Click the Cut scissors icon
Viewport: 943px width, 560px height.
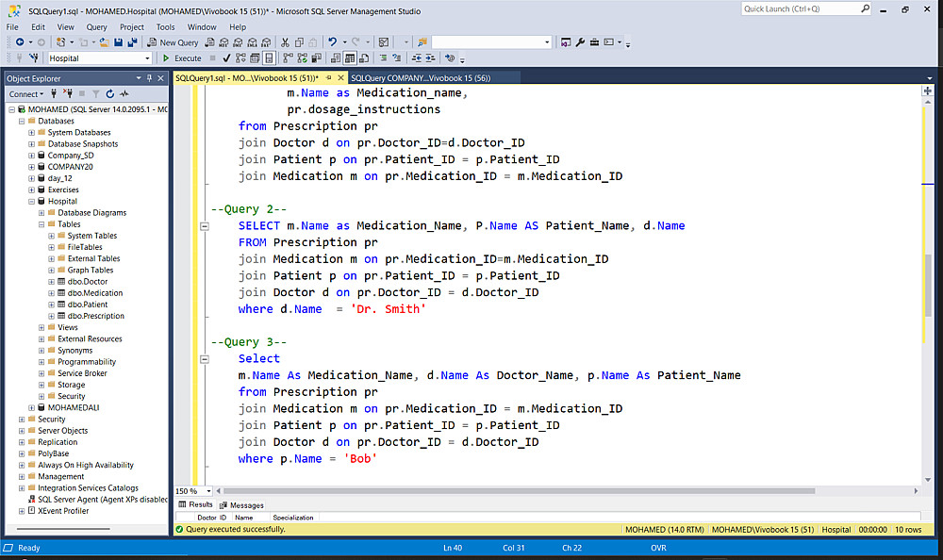285,42
